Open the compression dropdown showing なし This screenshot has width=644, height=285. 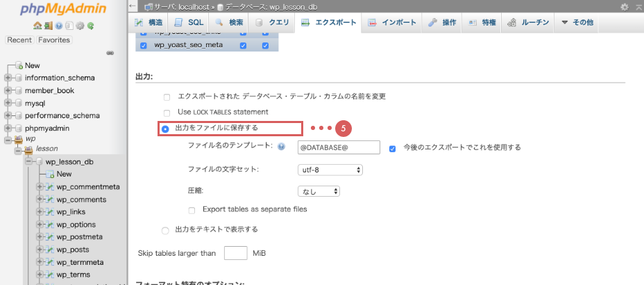[x=318, y=190]
